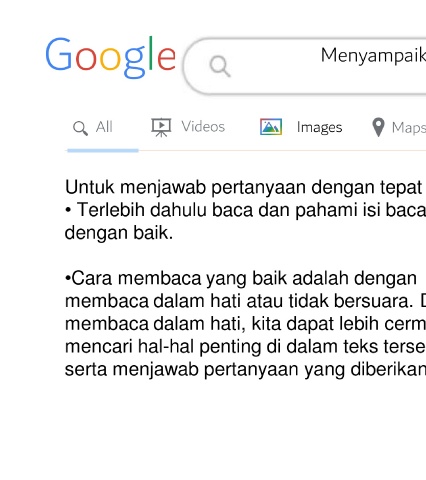Click the line "serta menjawab pertanyaan yang diberikan"
The height and width of the screenshot is (480, 426).
pos(245,370)
